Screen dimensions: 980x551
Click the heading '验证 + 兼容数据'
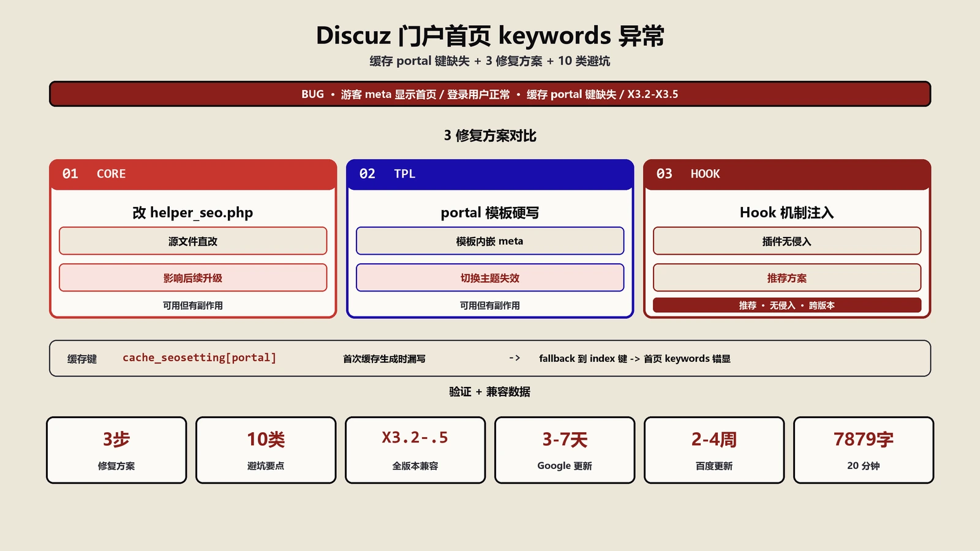pyautogui.click(x=490, y=392)
